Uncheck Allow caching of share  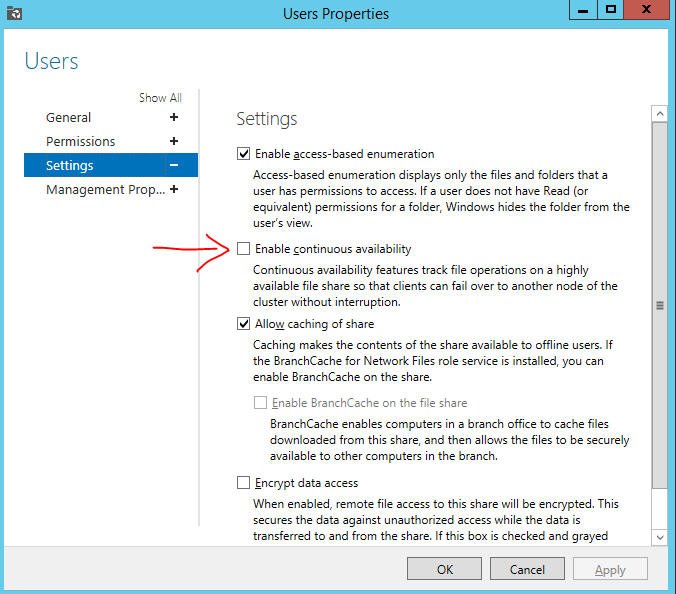point(243,324)
